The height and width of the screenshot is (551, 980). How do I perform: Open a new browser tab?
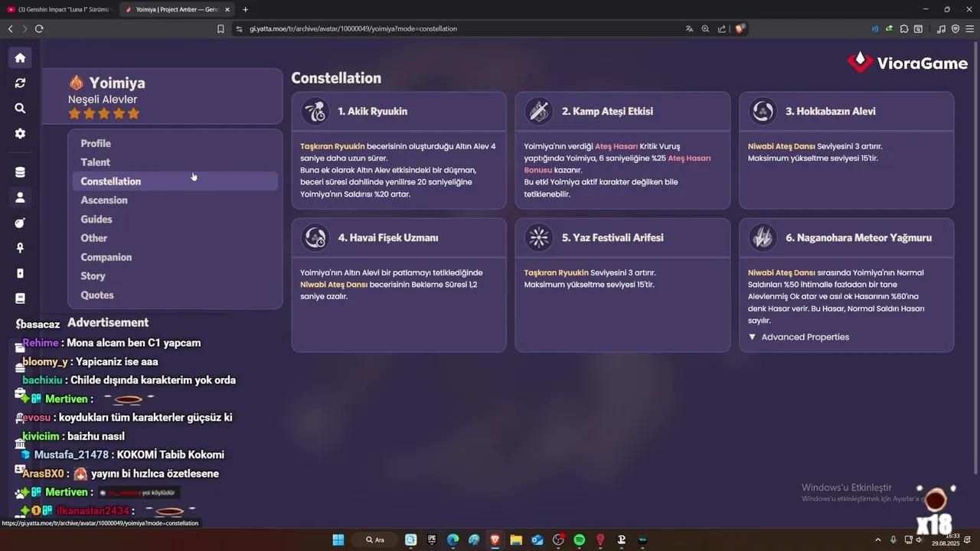245,9
